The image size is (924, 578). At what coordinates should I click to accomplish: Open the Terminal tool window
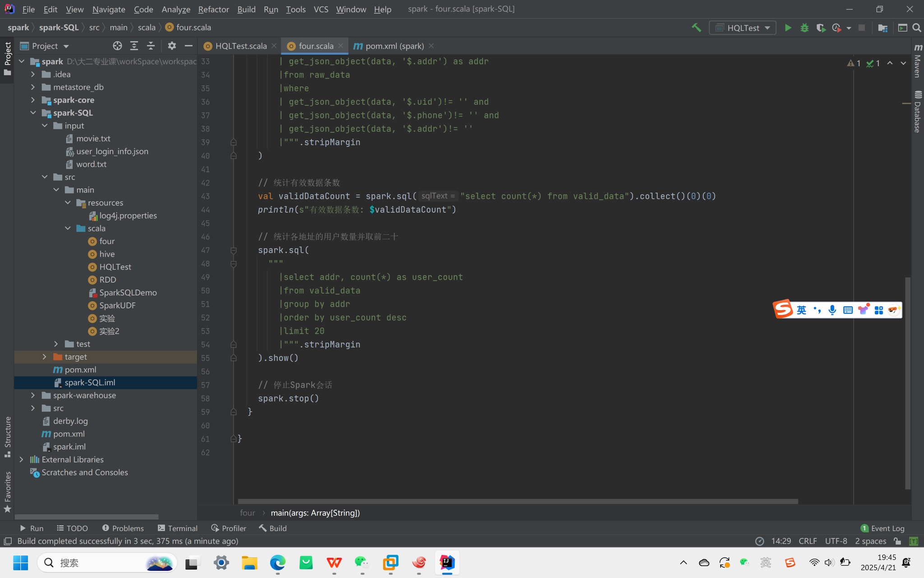point(178,528)
